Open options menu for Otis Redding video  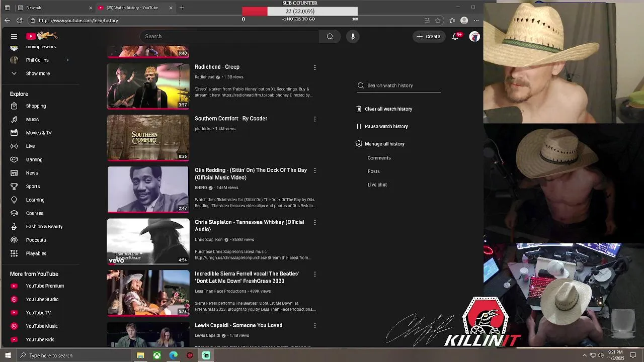pos(315,171)
